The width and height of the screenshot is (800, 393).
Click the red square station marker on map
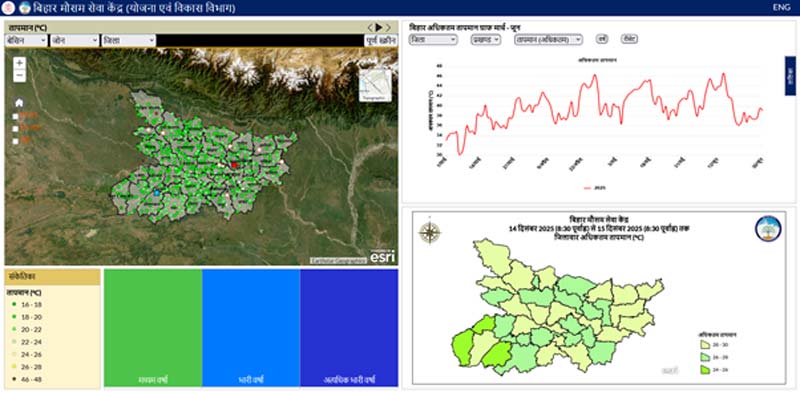point(235,165)
